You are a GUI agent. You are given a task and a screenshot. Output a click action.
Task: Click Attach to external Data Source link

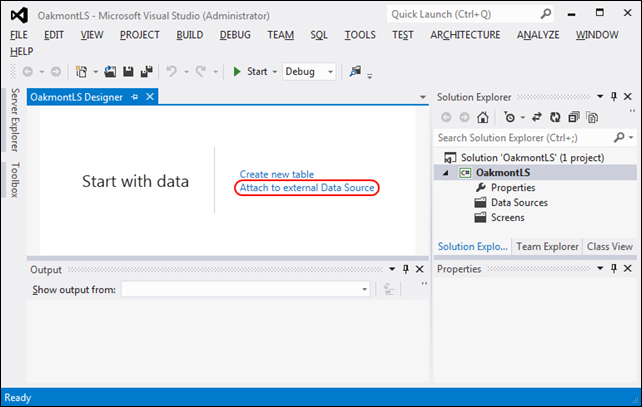point(307,188)
